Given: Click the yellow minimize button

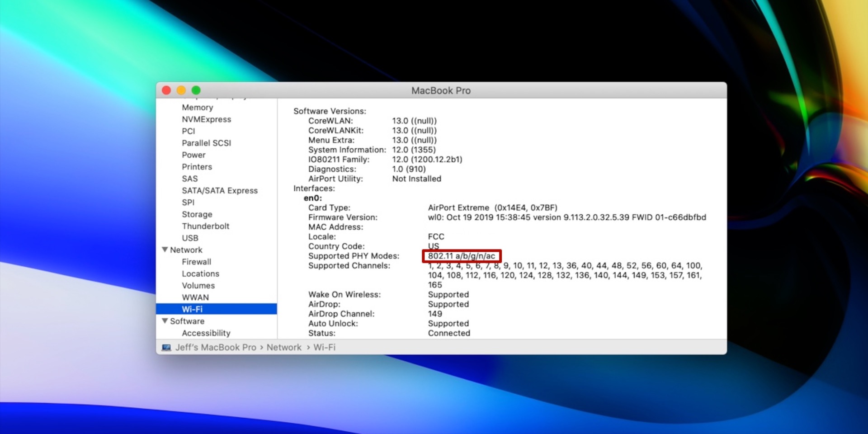Looking at the screenshot, I should (x=181, y=90).
